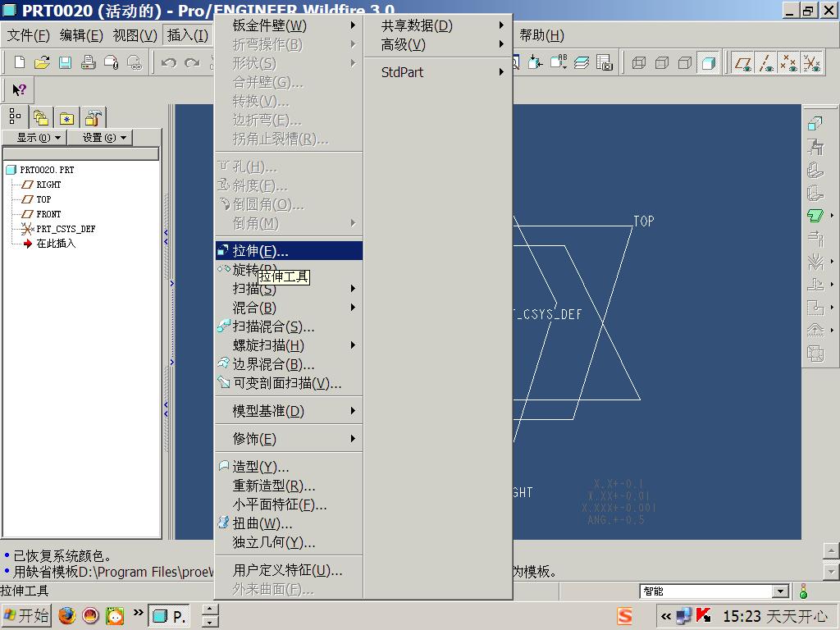Click the flat pattern tool icon
840x630 pixels.
tap(815, 354)
